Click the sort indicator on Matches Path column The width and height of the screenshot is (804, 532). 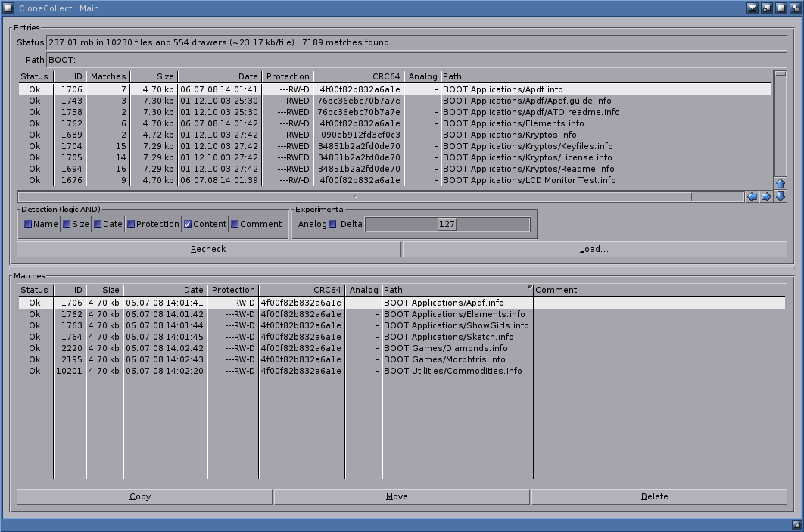(x=530, y=287)
